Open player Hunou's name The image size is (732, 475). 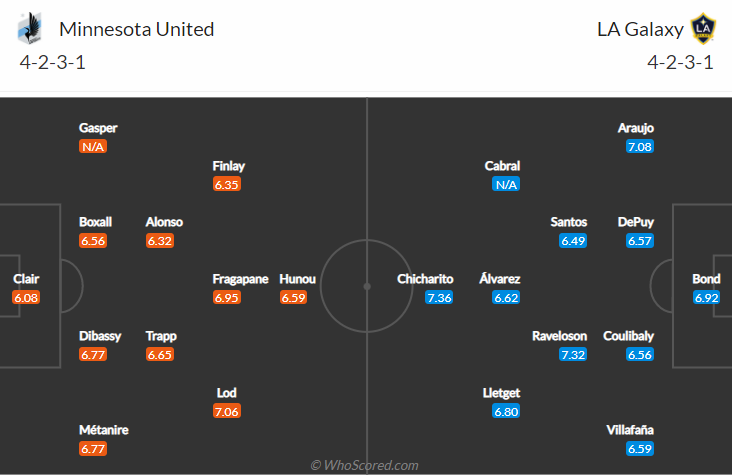[x=298, y=279]
